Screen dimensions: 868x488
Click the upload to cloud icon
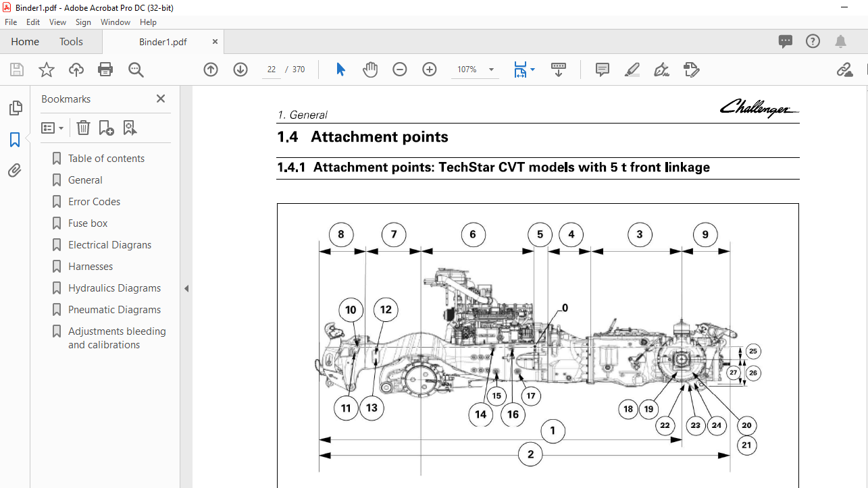(76, 70)
